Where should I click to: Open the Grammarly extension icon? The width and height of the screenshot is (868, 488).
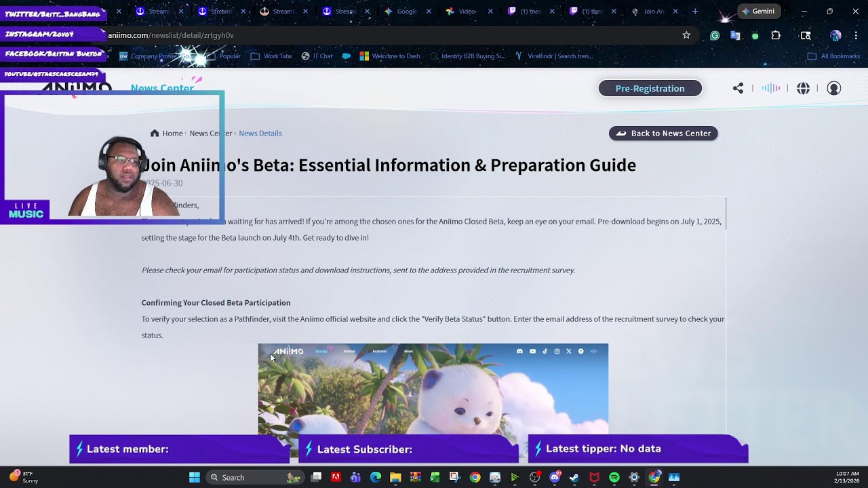pyautogui.click(x=715, y=35)
